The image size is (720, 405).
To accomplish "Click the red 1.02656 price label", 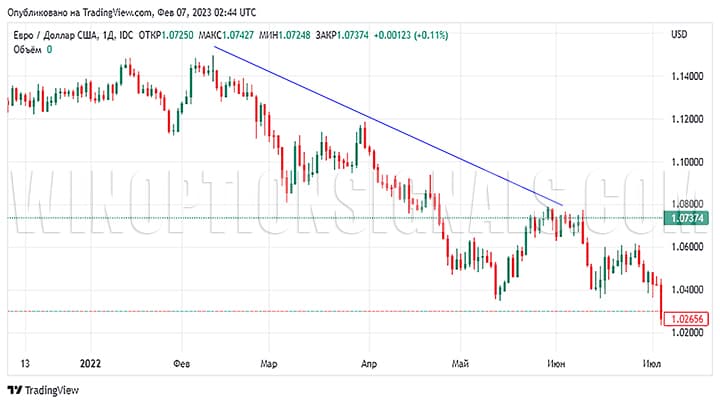I will coord(688,318).
